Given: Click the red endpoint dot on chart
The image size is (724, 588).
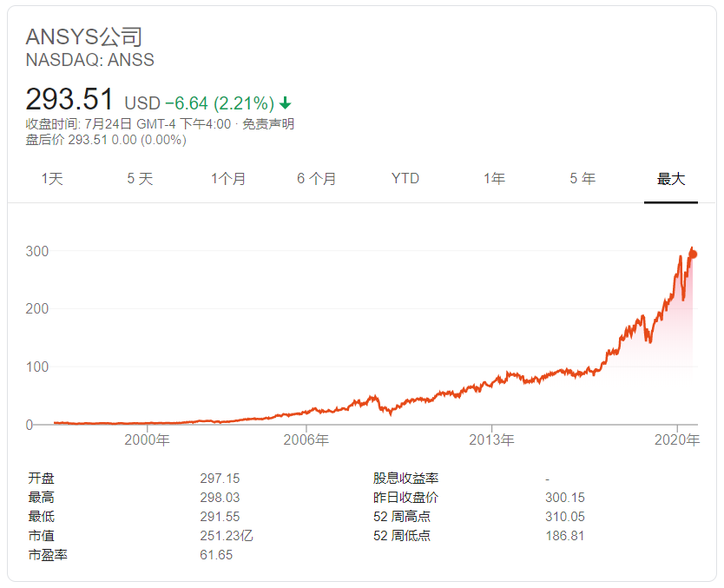Looking at the screenshot, I should point(693,254).
